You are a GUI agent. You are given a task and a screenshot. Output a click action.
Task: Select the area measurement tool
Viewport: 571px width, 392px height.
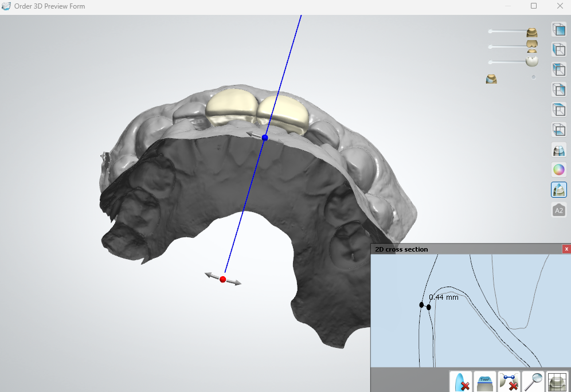(x=484, y=382)
